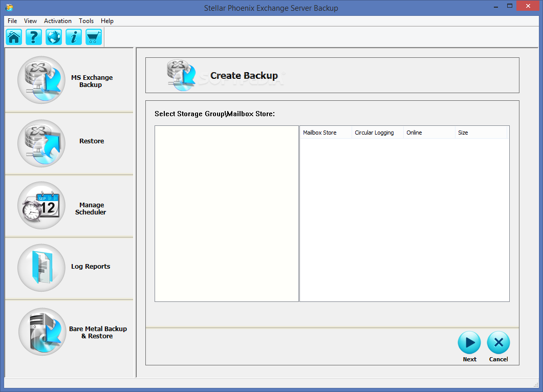Click the Manage Scheduler label
The width and height of the screenshot is (543, 392).
pos(91,208)
